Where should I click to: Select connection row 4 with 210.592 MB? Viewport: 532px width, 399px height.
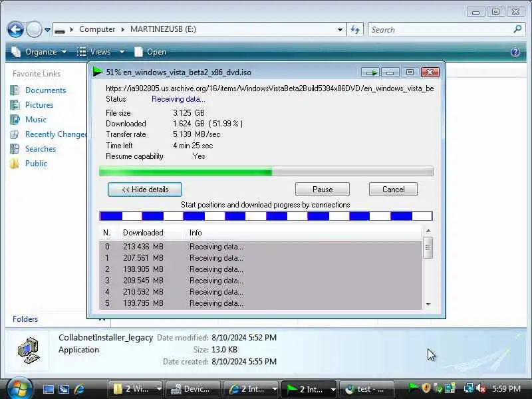click(261, 292)
